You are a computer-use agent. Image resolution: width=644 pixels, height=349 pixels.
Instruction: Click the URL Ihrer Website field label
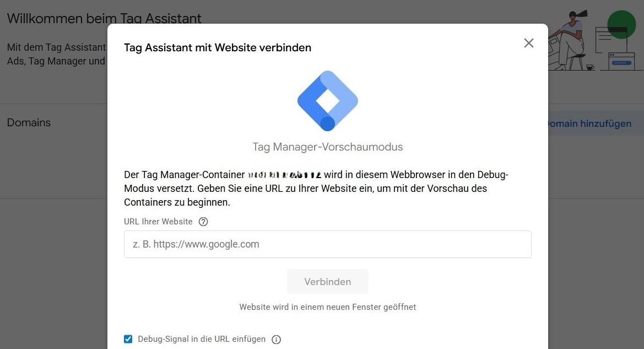[x=158, y=222]
